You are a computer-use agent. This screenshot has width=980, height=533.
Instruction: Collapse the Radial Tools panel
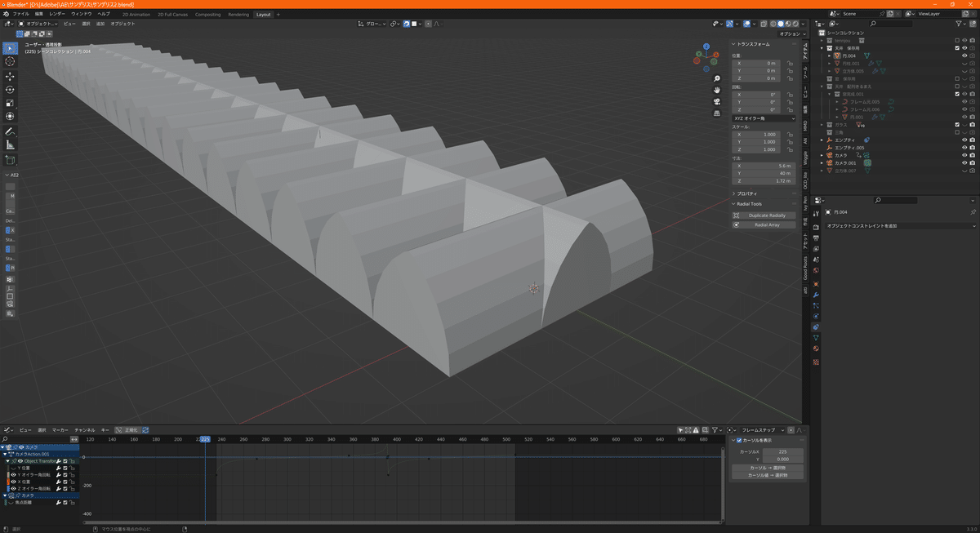pyautogui.click(x=750, y=204)
